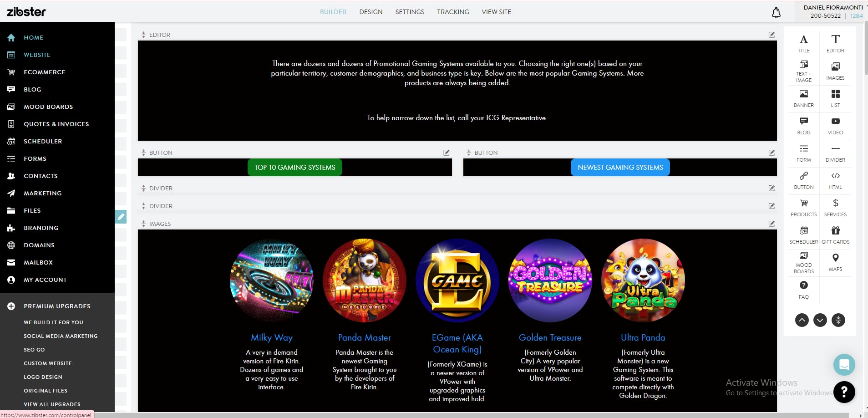868x418 pixels.
Task: Click the zibster logo
Action: point(26,12)
